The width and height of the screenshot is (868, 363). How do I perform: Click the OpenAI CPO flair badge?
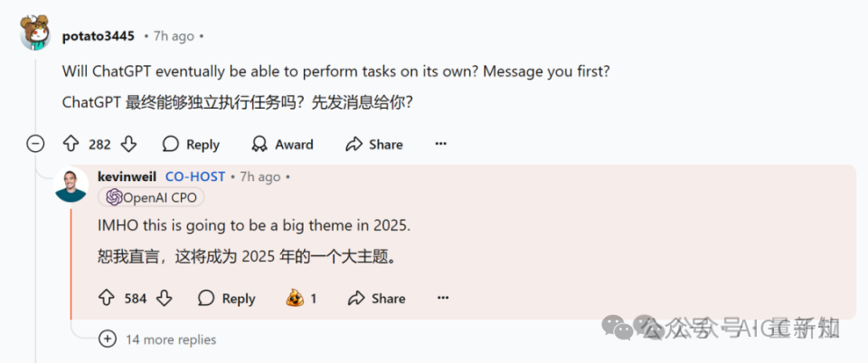pos(151,197)
